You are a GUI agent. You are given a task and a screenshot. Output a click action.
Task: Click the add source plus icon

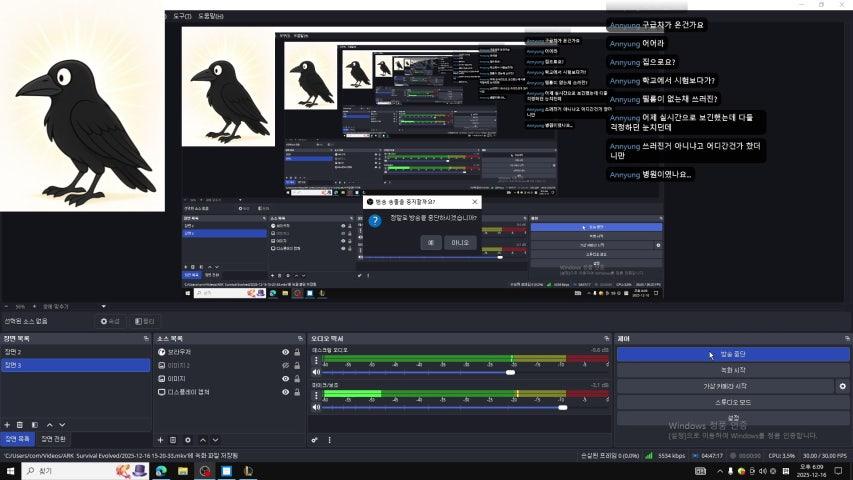point(160,440)
